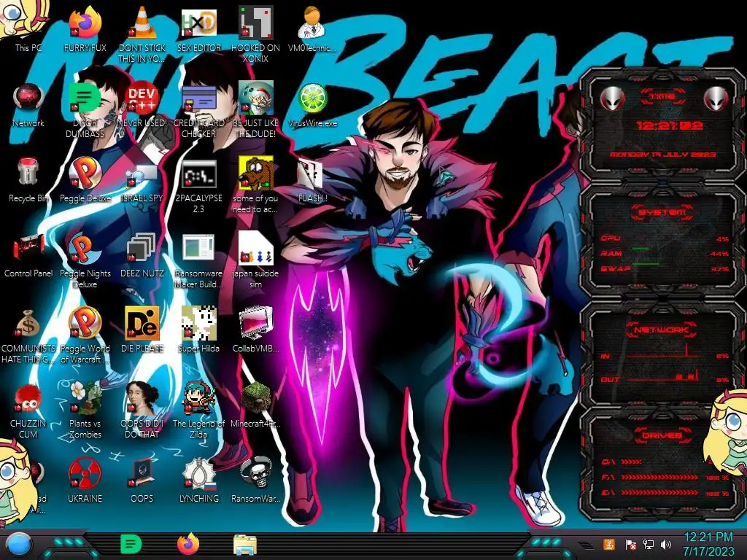The height and width of the screenshot is (560, 747).
Task: Open the Control Panel desktop icon
Action: point(28,255)
